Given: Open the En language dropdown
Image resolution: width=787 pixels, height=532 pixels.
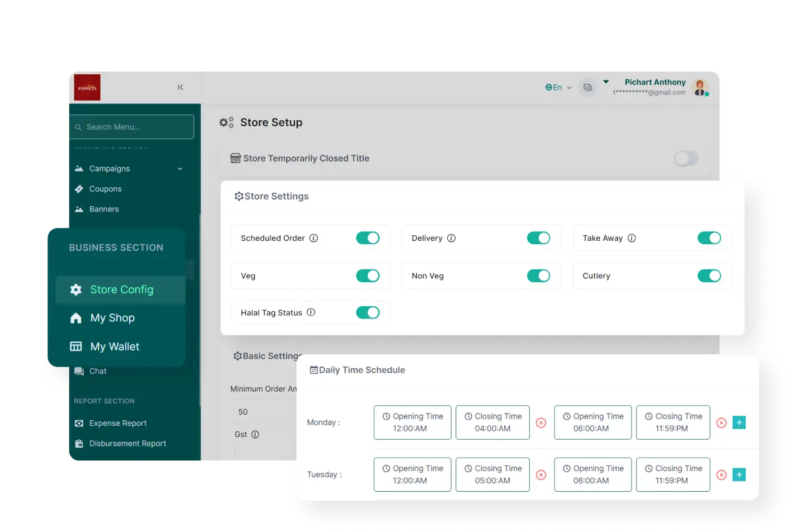Looking at the screenshot, I should tap(558, 87).
